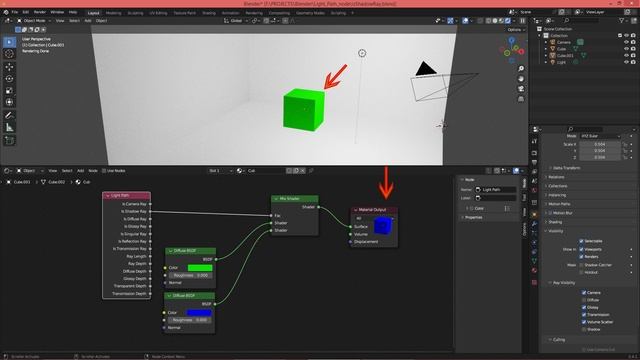The image size is (640, 360).
Task: Disable Glossy ray visibility
Action: tap(584, 307)
